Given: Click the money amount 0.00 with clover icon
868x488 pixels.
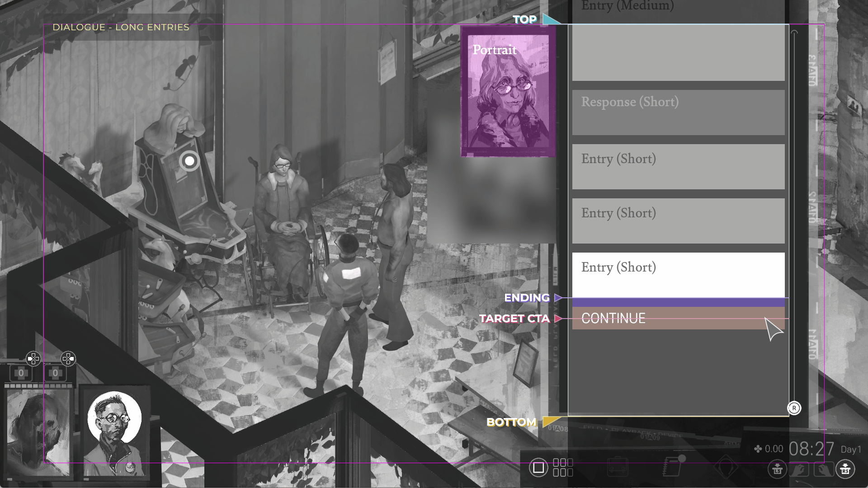Looking at the screenshot, I should click(x=769, y=449).
